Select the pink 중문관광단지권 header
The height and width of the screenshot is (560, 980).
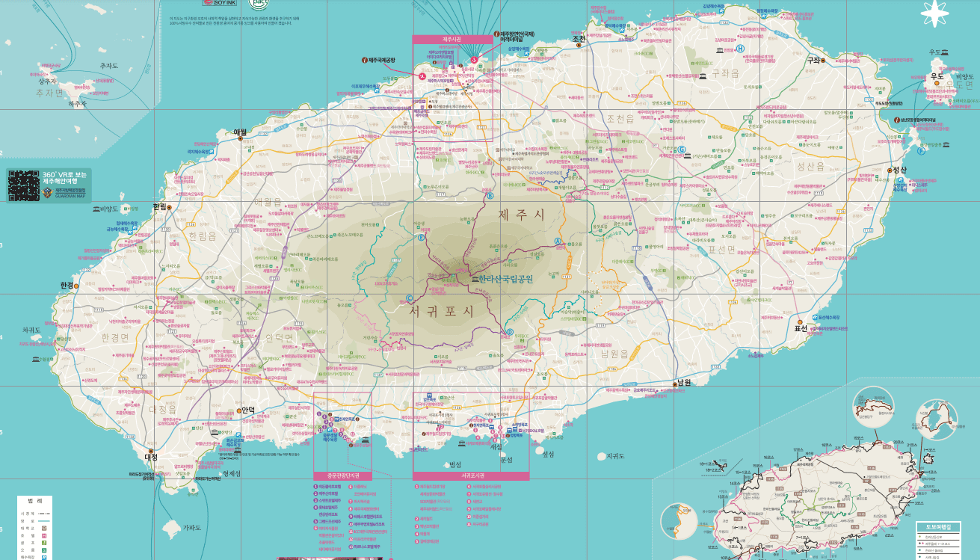pos(342,476)
